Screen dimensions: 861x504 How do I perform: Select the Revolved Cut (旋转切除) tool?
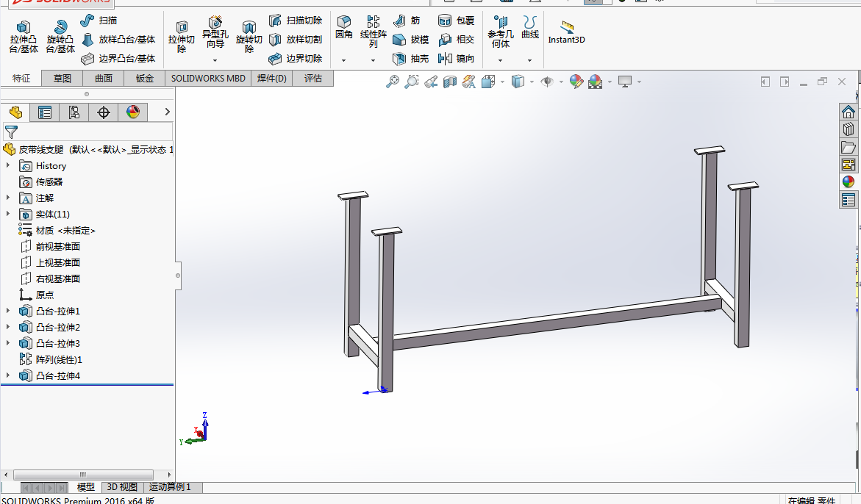pyautogui.click(x=249, y=37)
